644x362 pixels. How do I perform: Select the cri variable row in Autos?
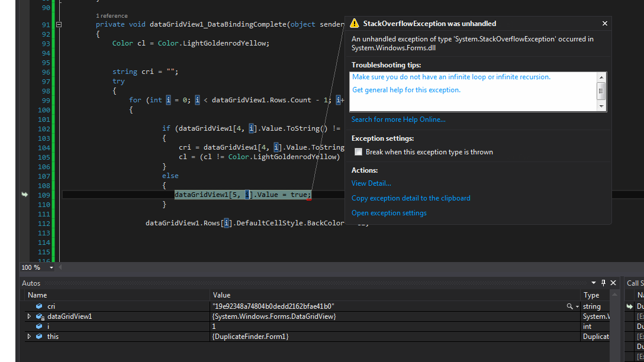[x=51, y=306]
